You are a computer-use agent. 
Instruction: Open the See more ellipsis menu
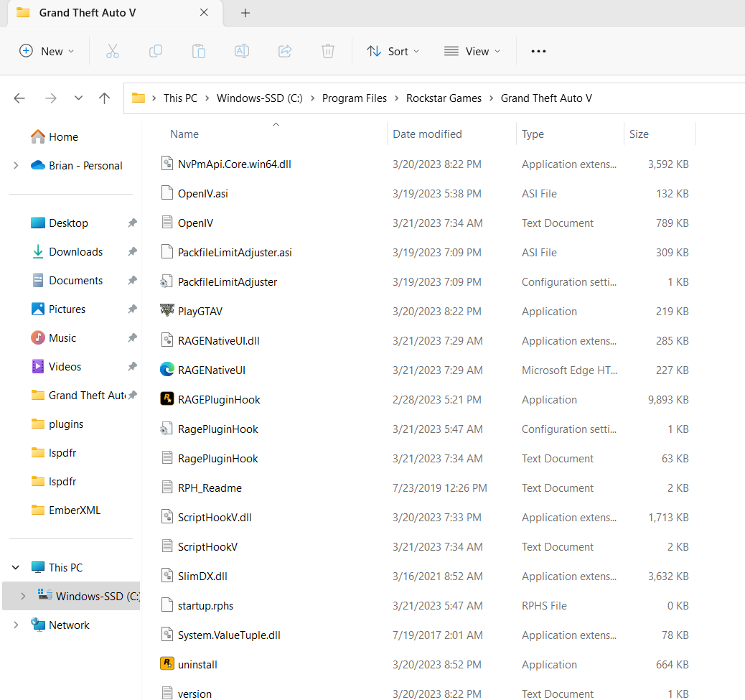point(538,51)
